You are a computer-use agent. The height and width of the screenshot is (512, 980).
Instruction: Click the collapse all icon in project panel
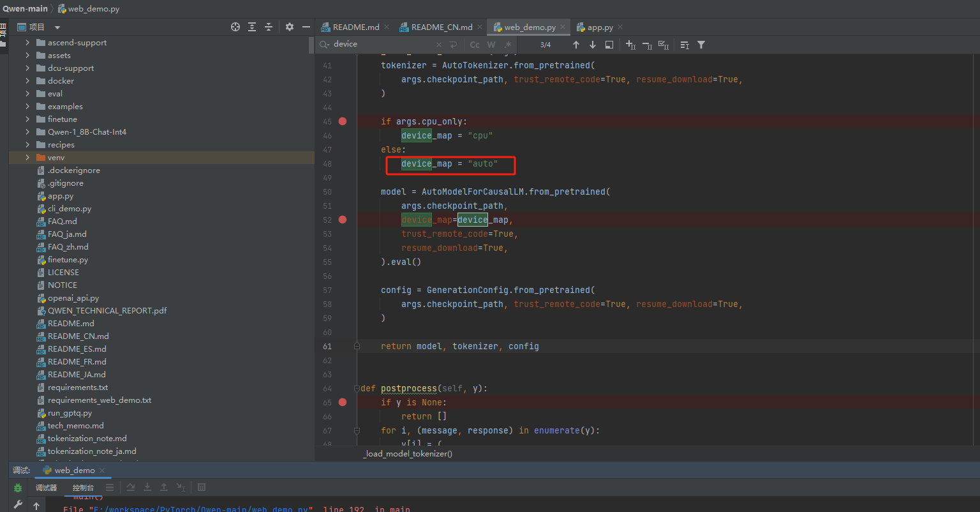coord(269,27)
